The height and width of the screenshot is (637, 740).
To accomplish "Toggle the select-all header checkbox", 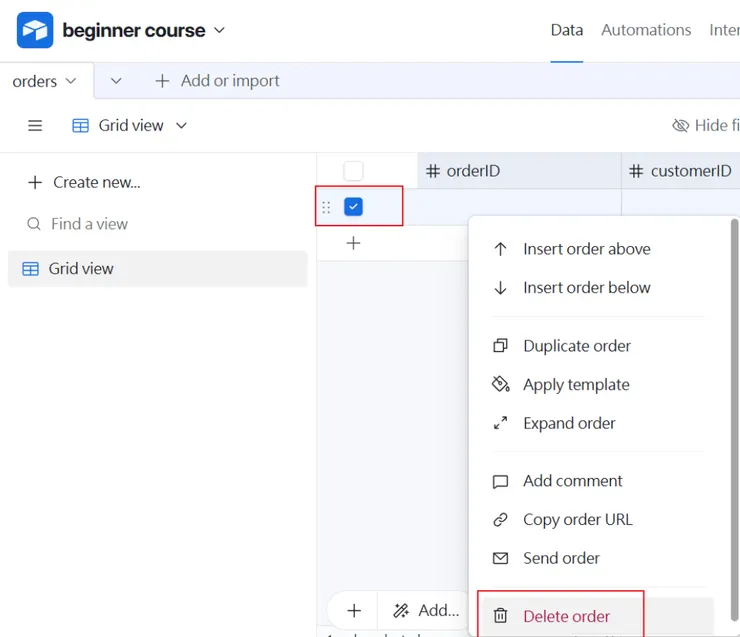I will point(353,171).
